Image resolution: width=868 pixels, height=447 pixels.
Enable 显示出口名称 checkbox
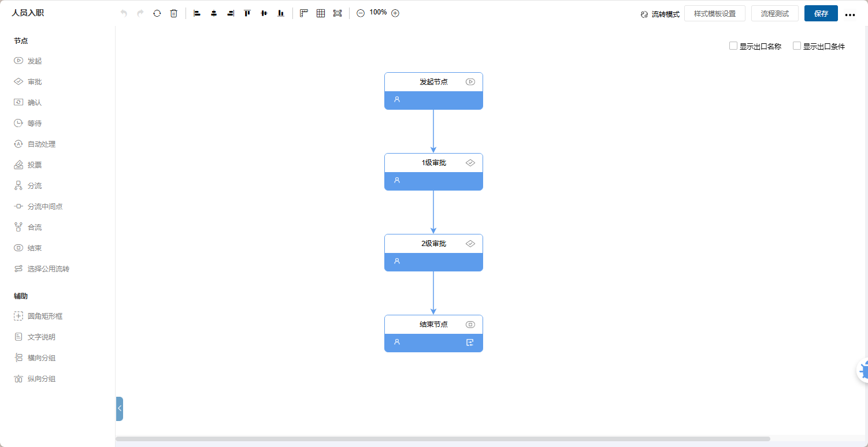coord(733,46)
